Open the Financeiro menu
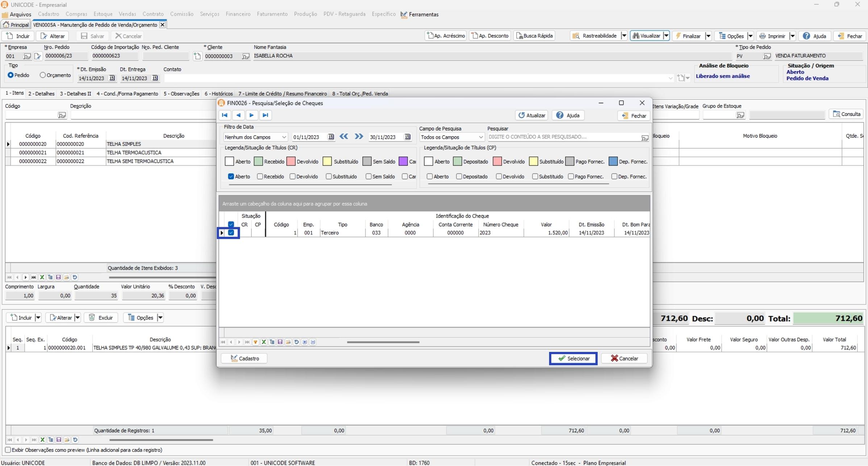 pyautogui.click(x=238, y=14)
